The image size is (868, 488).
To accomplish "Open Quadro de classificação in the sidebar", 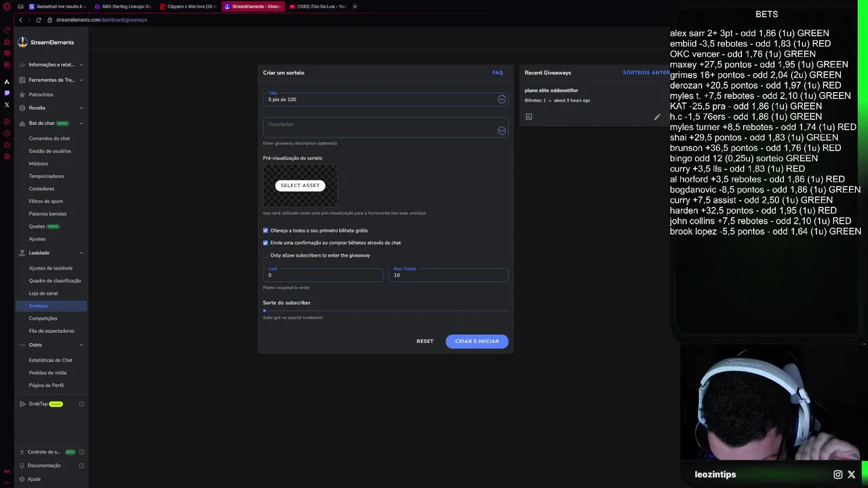I will click(55, 281).
